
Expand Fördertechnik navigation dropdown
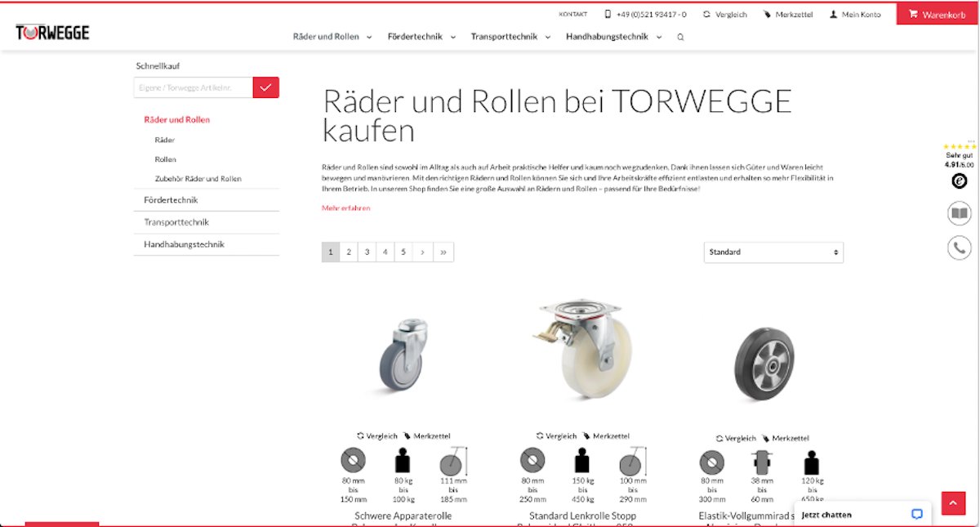pos(421,37)
